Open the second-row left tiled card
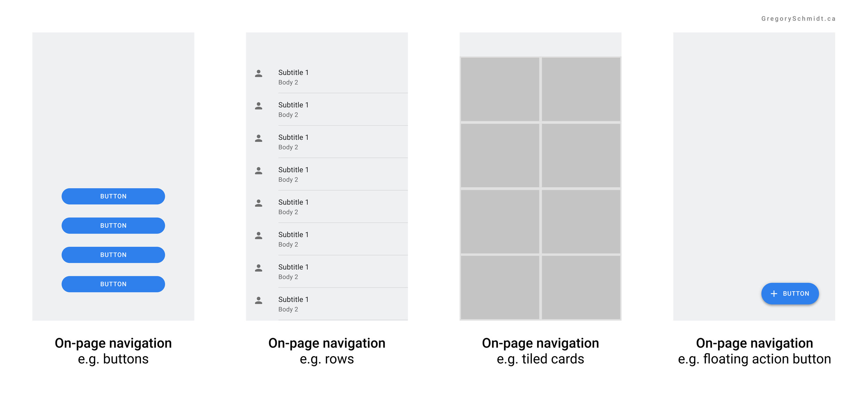This screenshot has height=399, width=868. click(x=500, y=155)
